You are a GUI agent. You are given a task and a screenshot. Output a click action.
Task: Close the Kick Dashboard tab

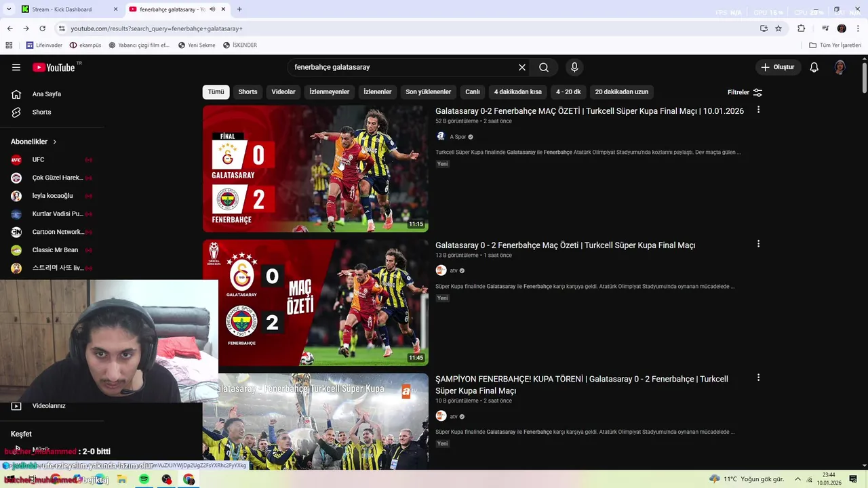coord(115,9)
